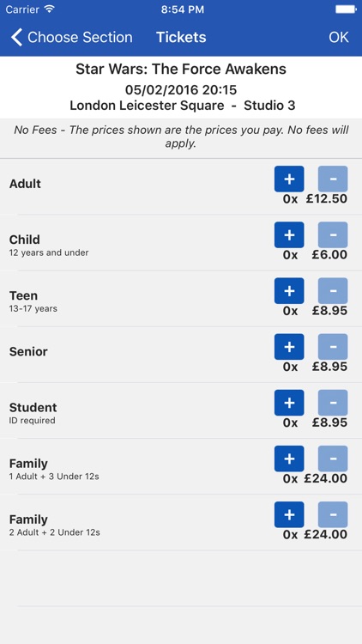The width and height of the screenshot is (362, 644).
Task: Tap the Wi-Fi status icon
Action: 49,9
